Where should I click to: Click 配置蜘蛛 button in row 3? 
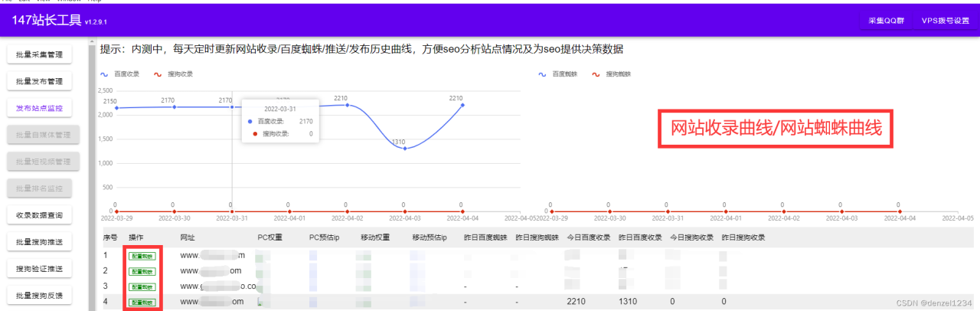(142, 286)
